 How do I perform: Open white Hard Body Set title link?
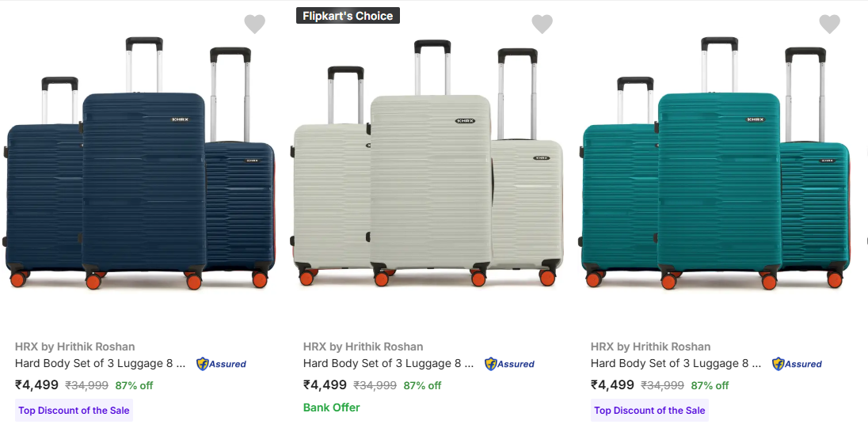pyautogui.click(x=388, y=364)
